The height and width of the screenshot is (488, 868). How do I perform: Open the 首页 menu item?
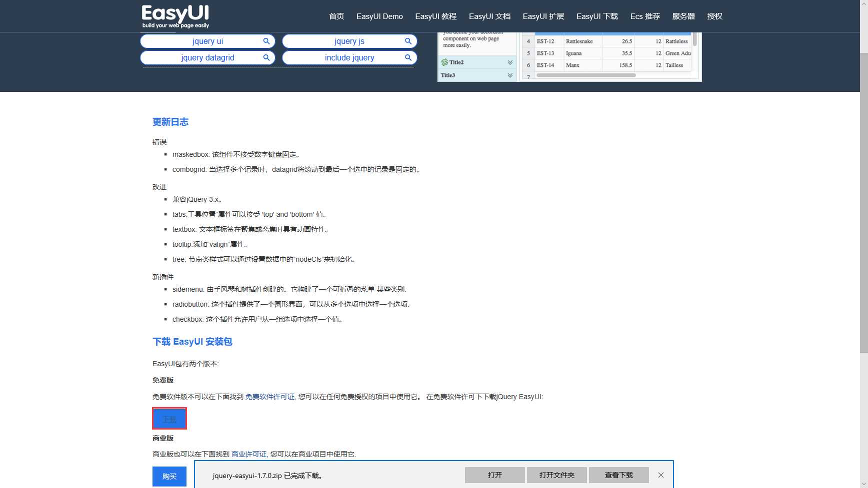(x=336, y=16)
